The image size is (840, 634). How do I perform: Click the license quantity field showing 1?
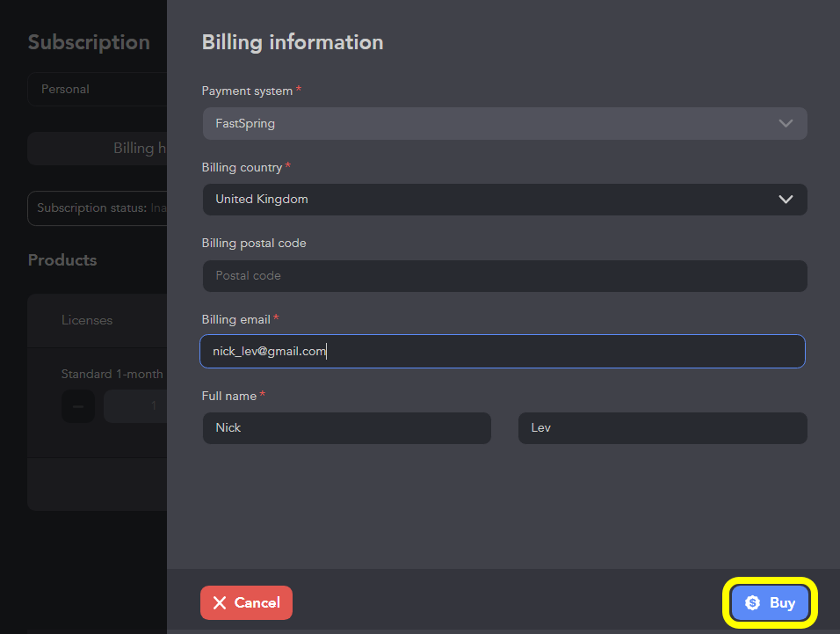point(136,405)
